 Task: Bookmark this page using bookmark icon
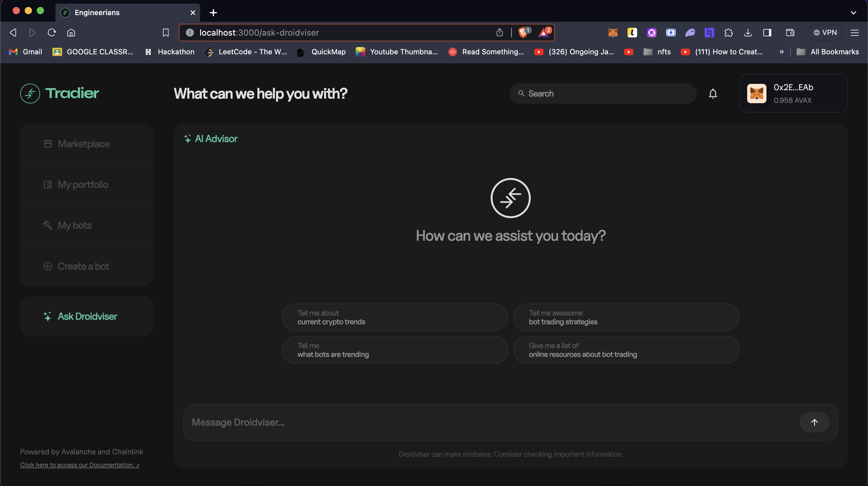click(x=165, y=33)
